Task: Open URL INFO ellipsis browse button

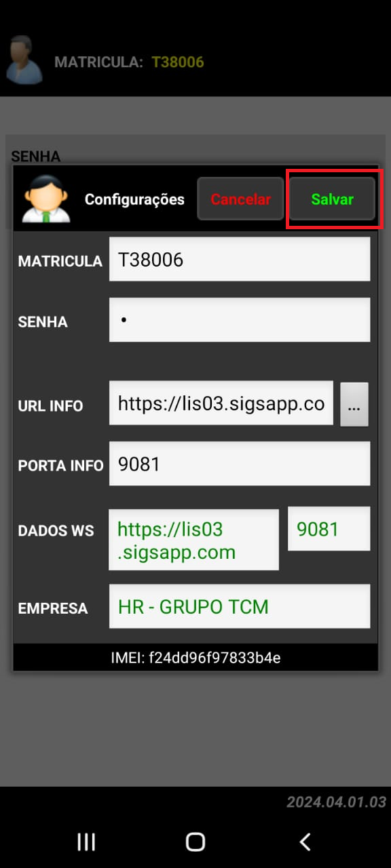Action: click(354, 405)
